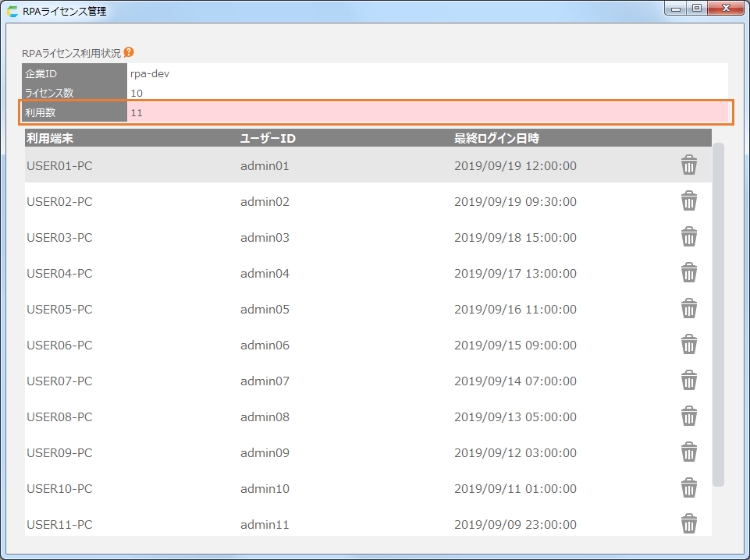Click the ユーザーID column header

[268, 139]
